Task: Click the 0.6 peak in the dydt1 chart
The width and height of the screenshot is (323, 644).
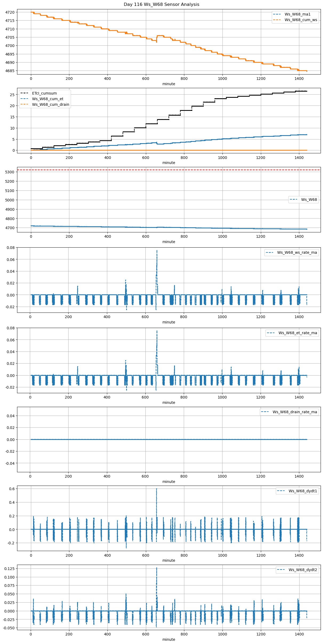Action: point(157,489)
